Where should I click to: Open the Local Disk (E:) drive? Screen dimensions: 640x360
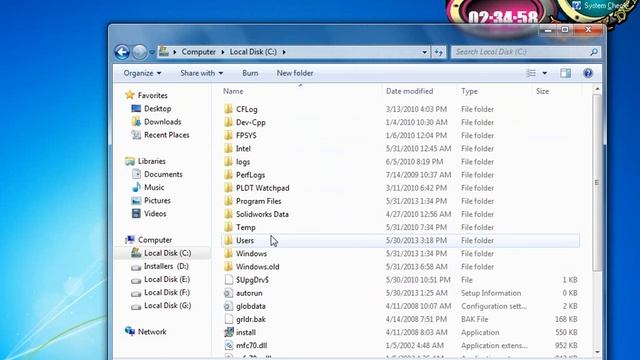tap(167, 279)
